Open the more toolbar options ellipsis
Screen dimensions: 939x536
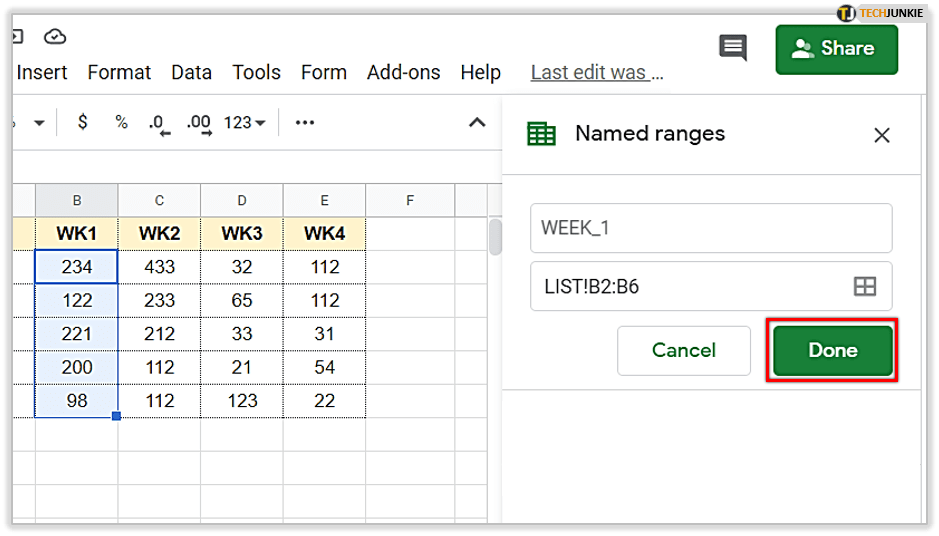[305, 122]
